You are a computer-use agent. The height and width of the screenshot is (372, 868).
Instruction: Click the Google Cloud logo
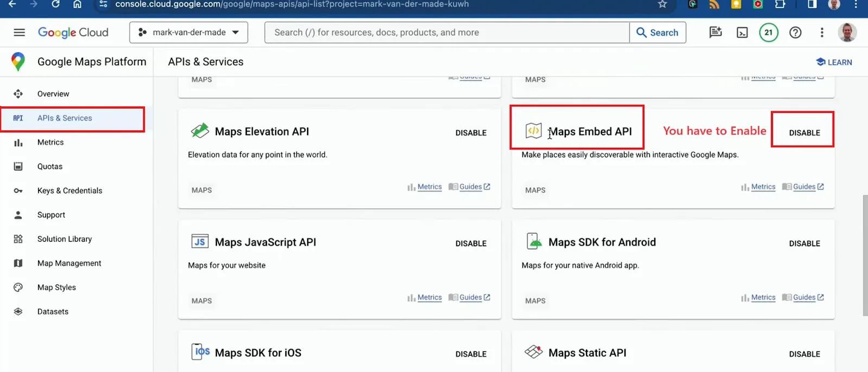coord(73,33)
